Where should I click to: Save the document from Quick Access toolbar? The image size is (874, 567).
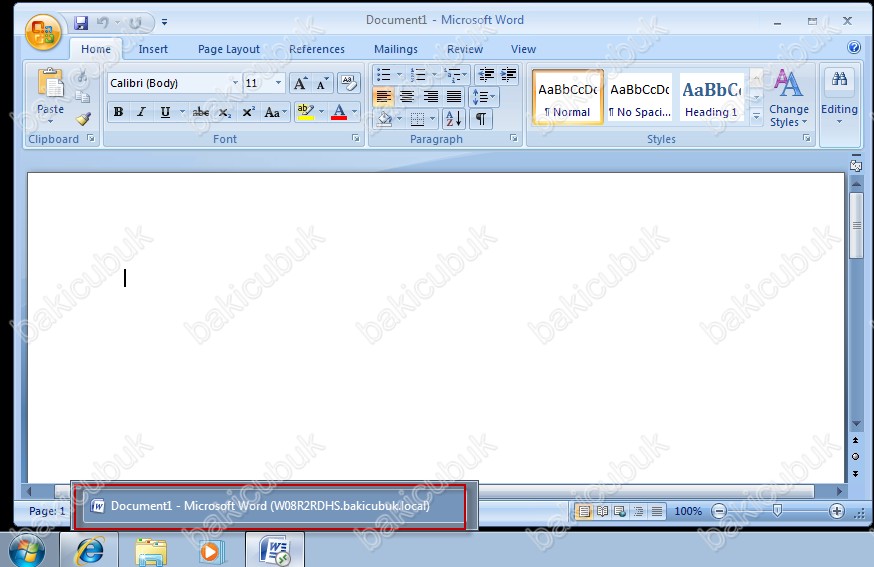(81, 22)
